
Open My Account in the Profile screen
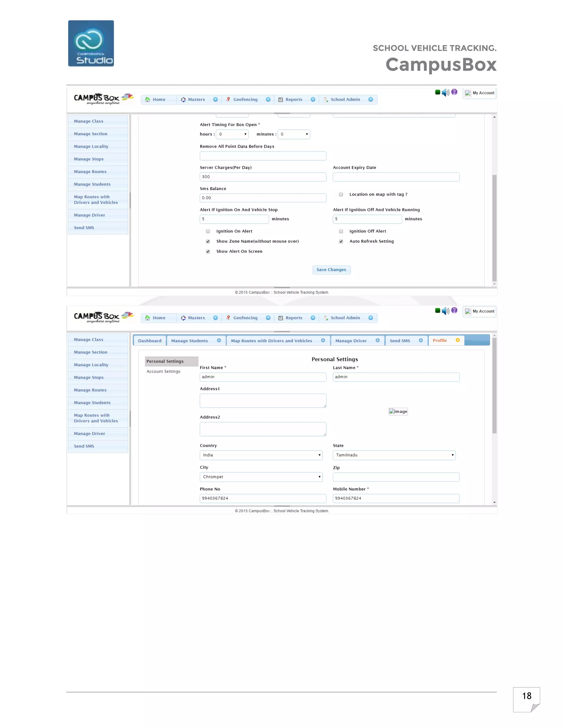pos(480,311)
